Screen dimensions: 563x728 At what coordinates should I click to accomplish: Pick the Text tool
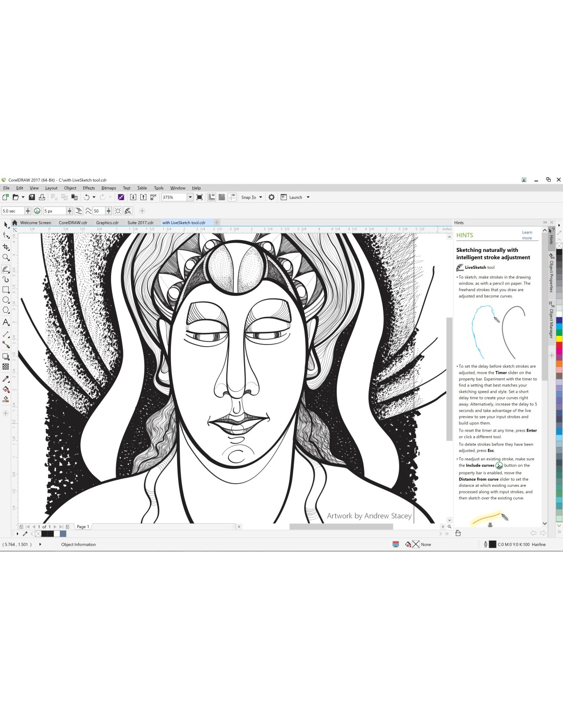pos(6,322)
